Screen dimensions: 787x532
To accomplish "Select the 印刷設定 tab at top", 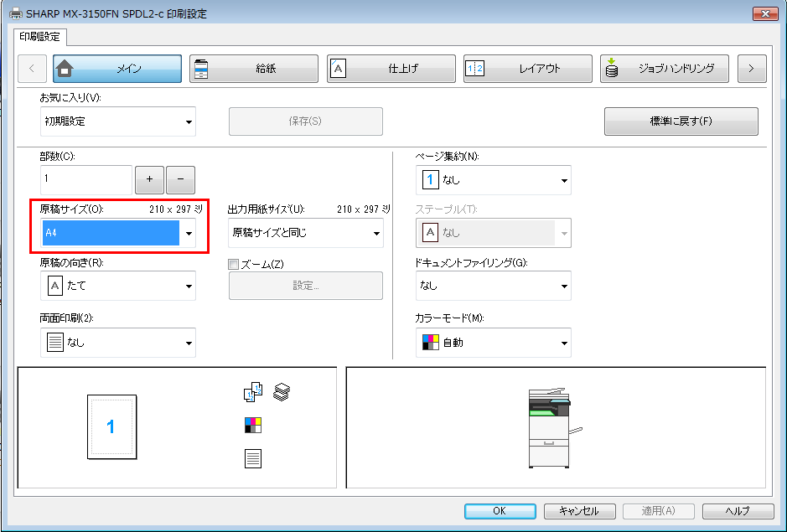I will [x=39, y=37].
